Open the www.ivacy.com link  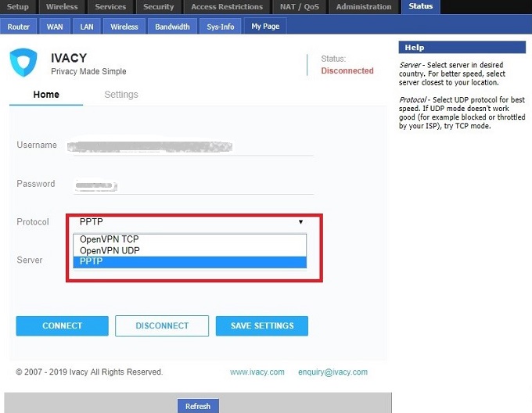click(257, 372)
